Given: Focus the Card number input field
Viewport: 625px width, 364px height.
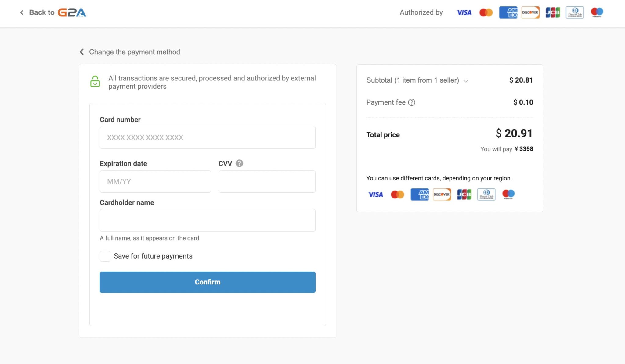Looking at the screenshot, I should pyautogui.click(x=208, y=137).
